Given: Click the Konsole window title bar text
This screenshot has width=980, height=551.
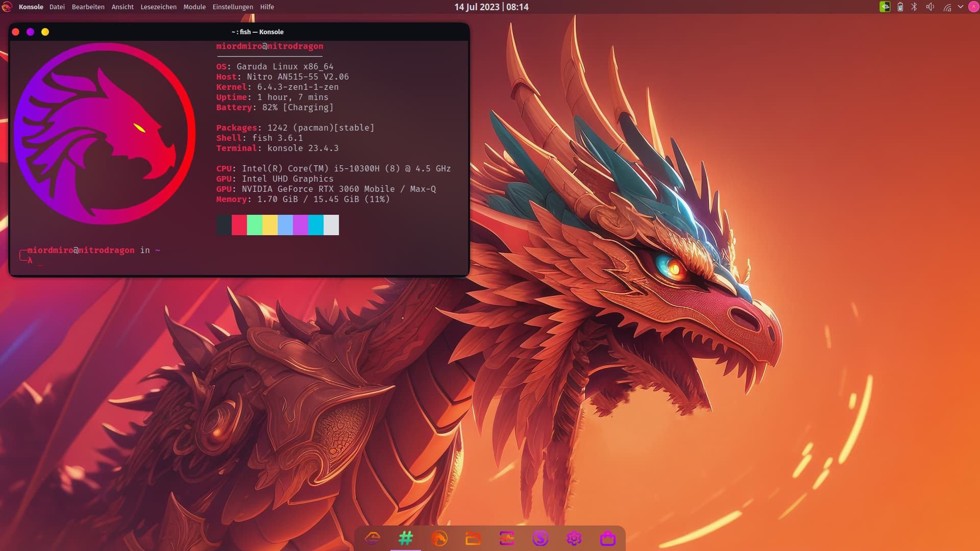Looking at the screenshot, I should (x=257, y=32).
